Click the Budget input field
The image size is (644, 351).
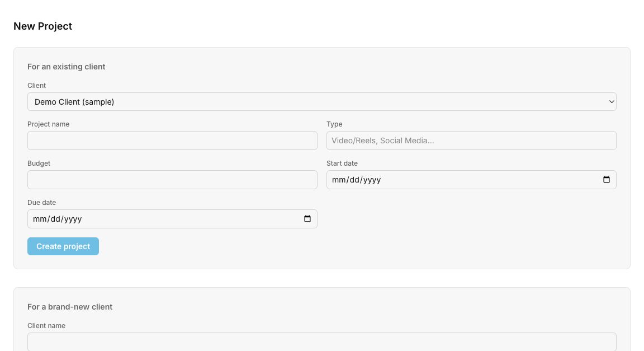pos(172,180)
